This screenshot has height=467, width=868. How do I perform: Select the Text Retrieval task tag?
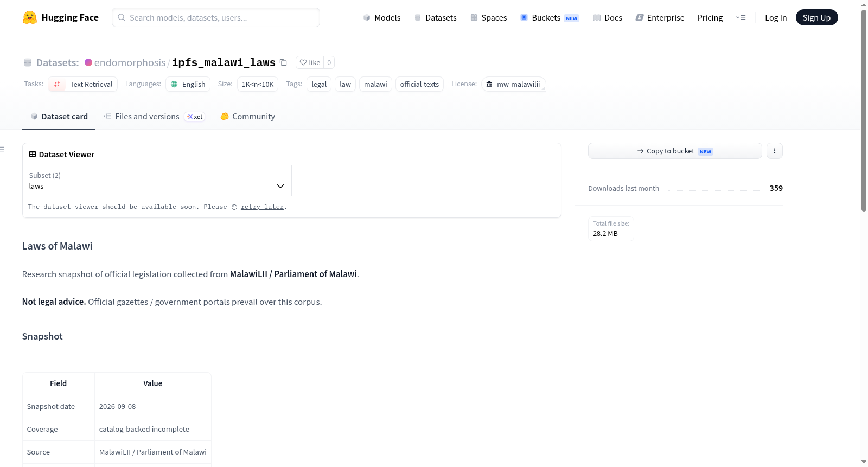[82, 84]
